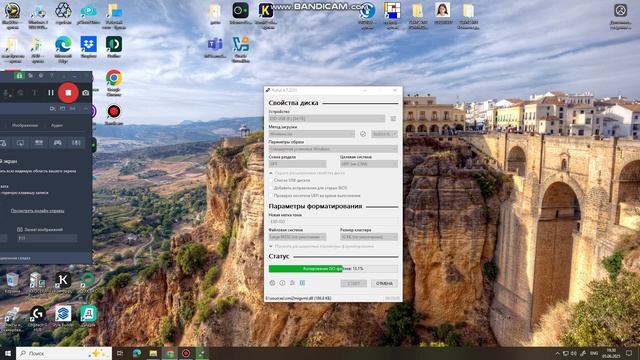640x360 pixels.
Task: Click the taskbar Поиск search box
Action: [x=64, y=353]
